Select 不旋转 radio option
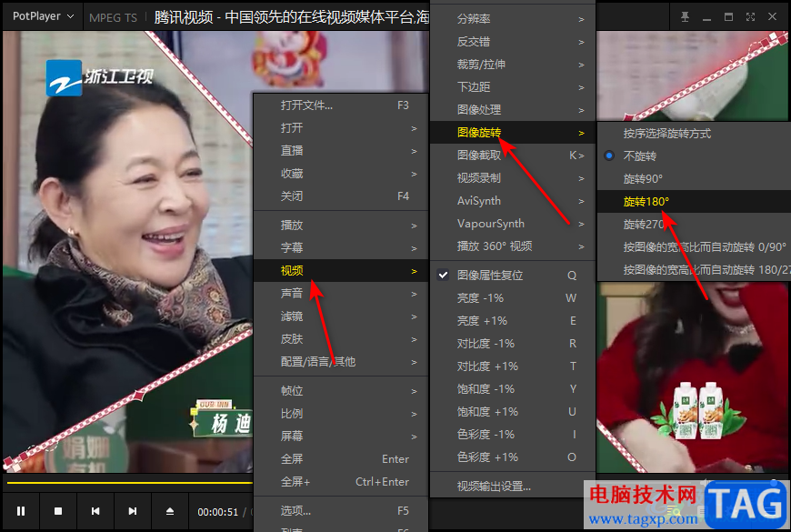 (694, 156)
